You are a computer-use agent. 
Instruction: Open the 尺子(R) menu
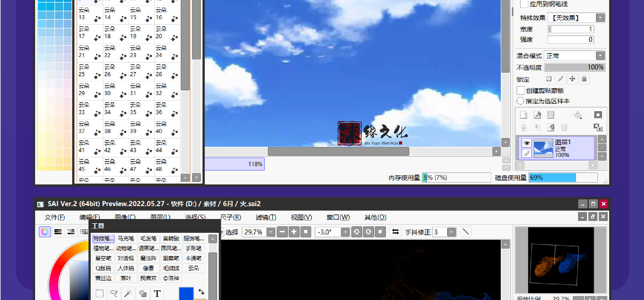[231, 217]
